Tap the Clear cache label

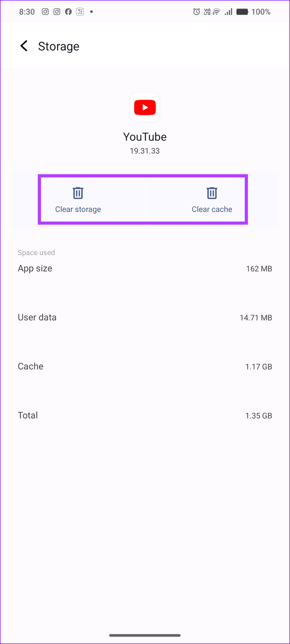pyautogui.click(x=212, y=209)
